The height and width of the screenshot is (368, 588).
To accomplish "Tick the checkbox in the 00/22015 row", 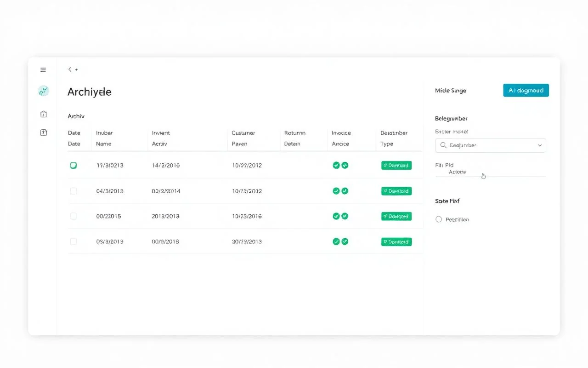I will click(x=73, y=216).
